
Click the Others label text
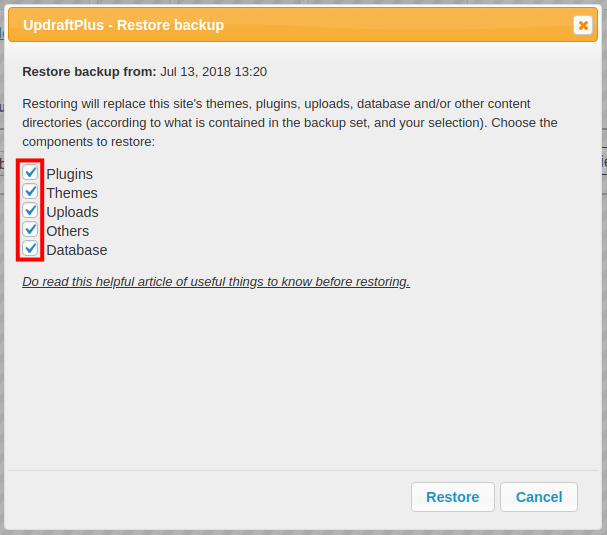pos(67,231)
